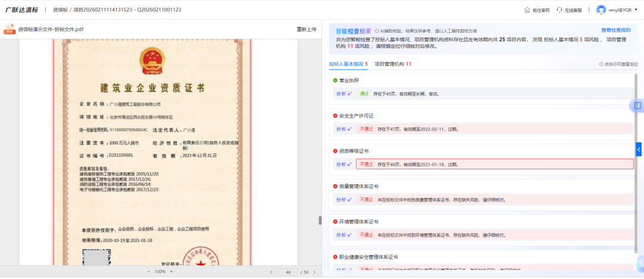Click the red fail icon beside 安全生产许可证
This screenshot has width=644, height=279.
tap(335, 116)
